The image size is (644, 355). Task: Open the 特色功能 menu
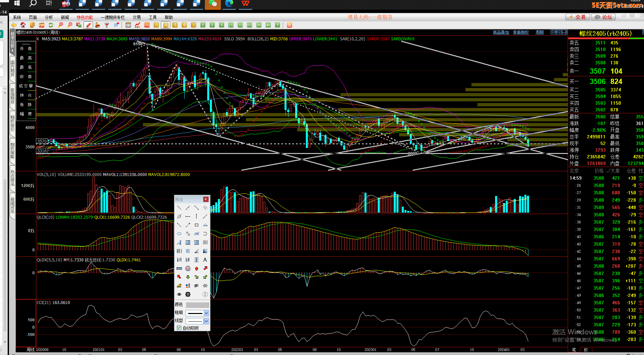pos(85,17)
